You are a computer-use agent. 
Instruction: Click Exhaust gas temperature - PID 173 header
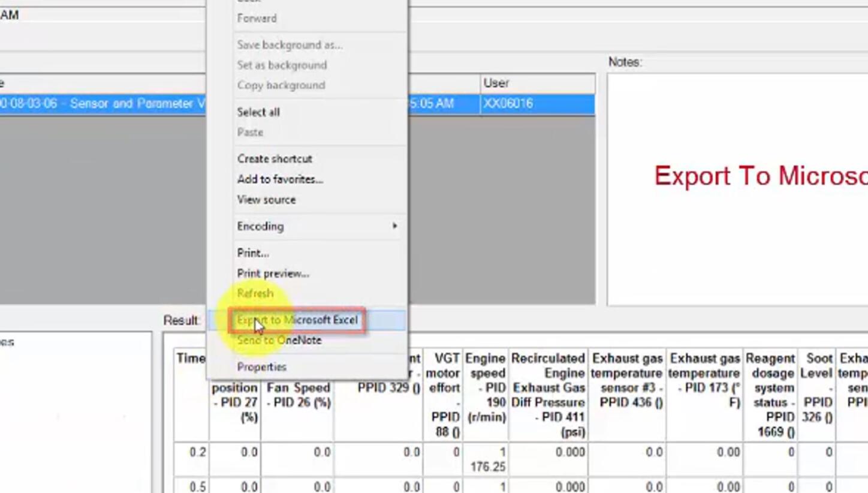point(704,395)
